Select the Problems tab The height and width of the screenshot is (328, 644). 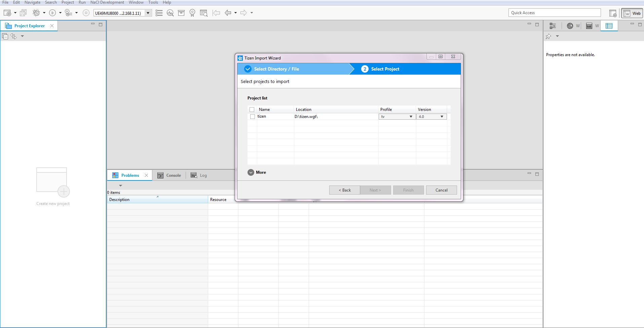click(x=130, y=175)
